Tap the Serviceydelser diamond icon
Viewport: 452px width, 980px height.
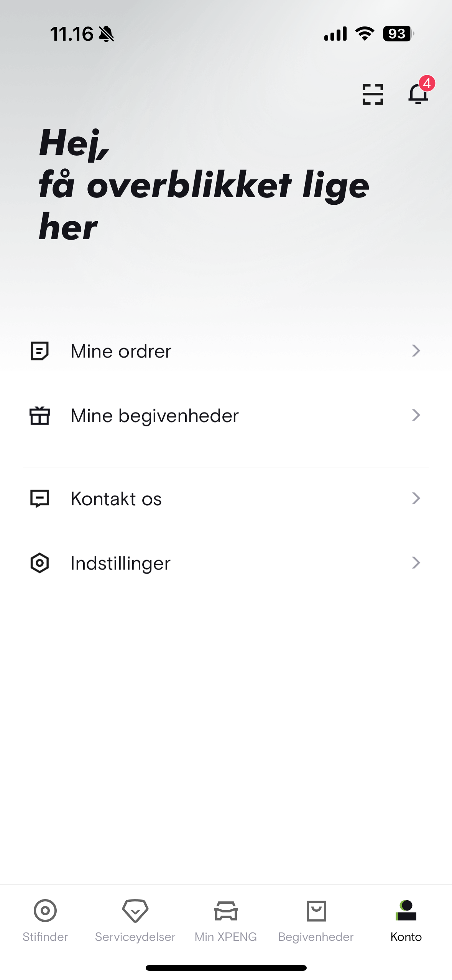click(135, 911)
